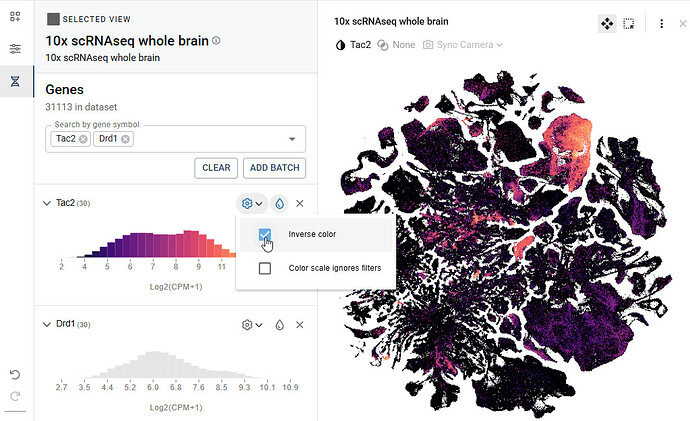690x421 pixels.
Task: Open the Drd1 settings gear dropdown
Action: (251, 325)
